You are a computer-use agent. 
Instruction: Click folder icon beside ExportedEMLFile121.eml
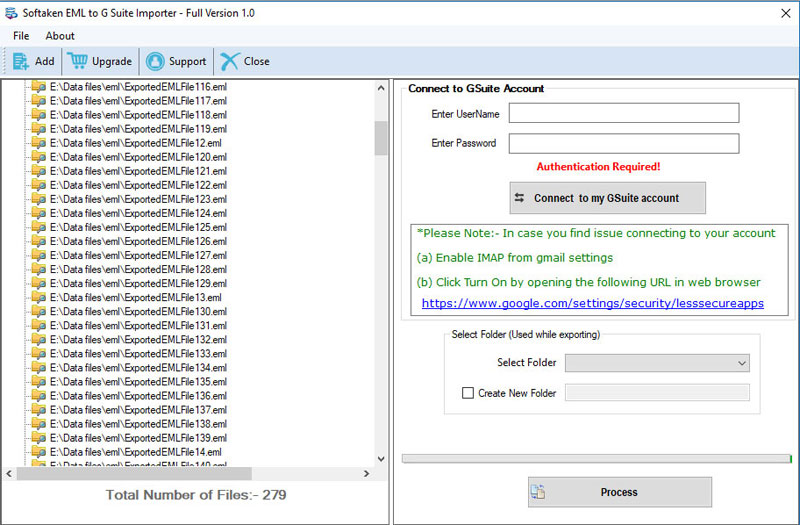tap(38, 171)
